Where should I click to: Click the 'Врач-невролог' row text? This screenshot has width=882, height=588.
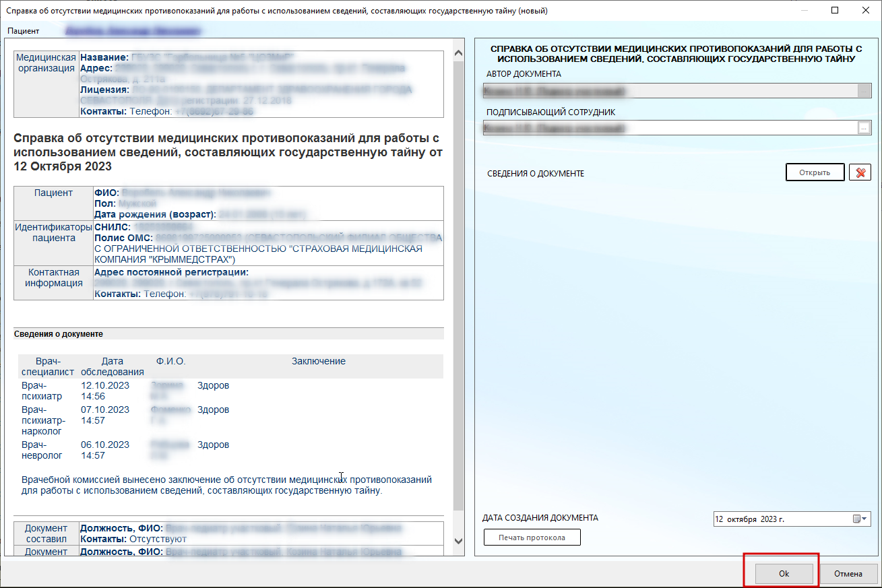click(x=42, y=450)
